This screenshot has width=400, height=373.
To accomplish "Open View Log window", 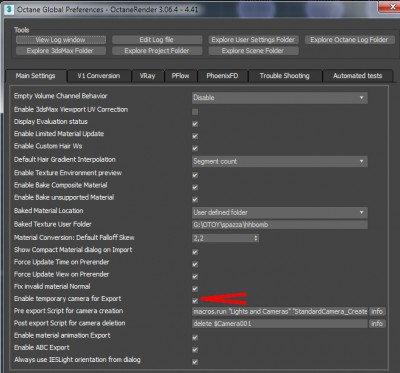I will (x=61, y=40).
